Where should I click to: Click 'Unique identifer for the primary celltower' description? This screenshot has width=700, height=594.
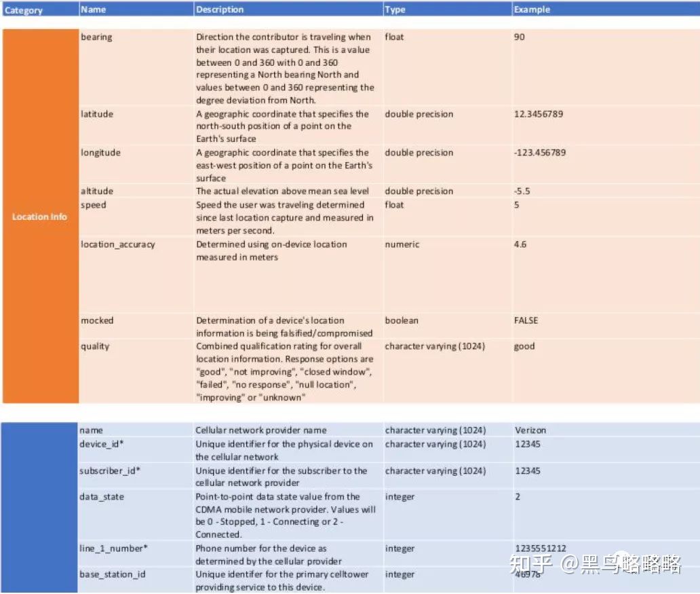[282, 580]
